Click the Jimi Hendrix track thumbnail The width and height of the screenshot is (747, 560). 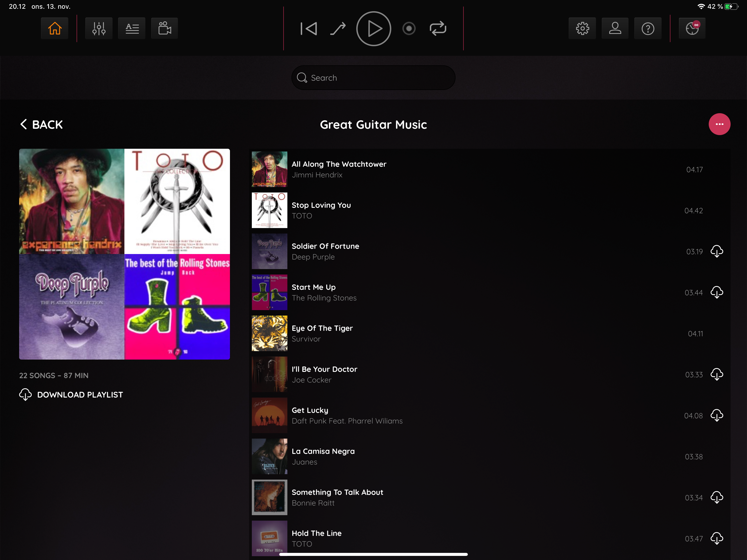(270, 169)
